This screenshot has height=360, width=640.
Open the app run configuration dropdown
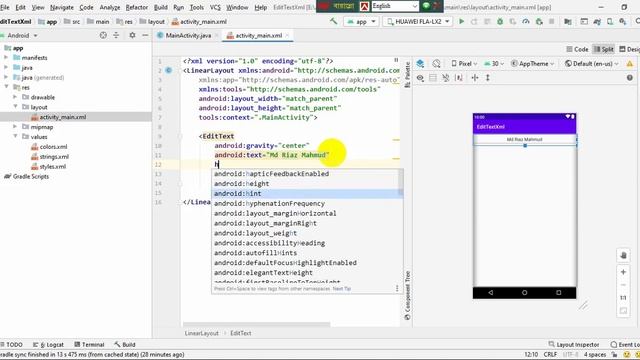[x=361, y=21]
